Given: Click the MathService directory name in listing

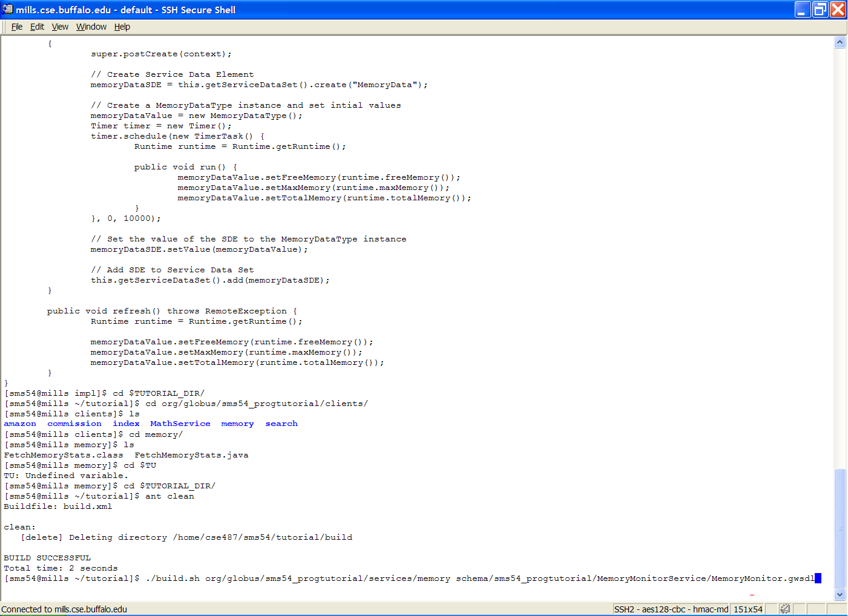Looking at the screenshot, I should coord(180,424).
